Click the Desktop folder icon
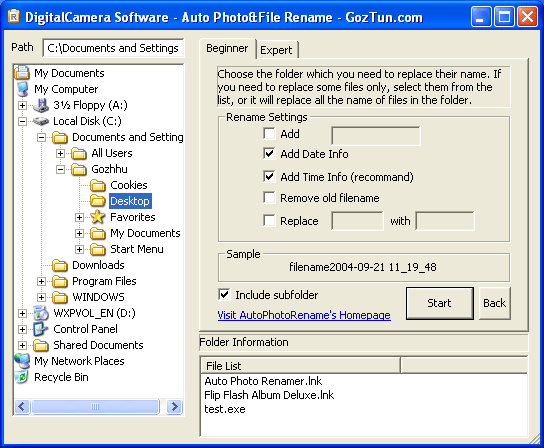 click(98, 201)
